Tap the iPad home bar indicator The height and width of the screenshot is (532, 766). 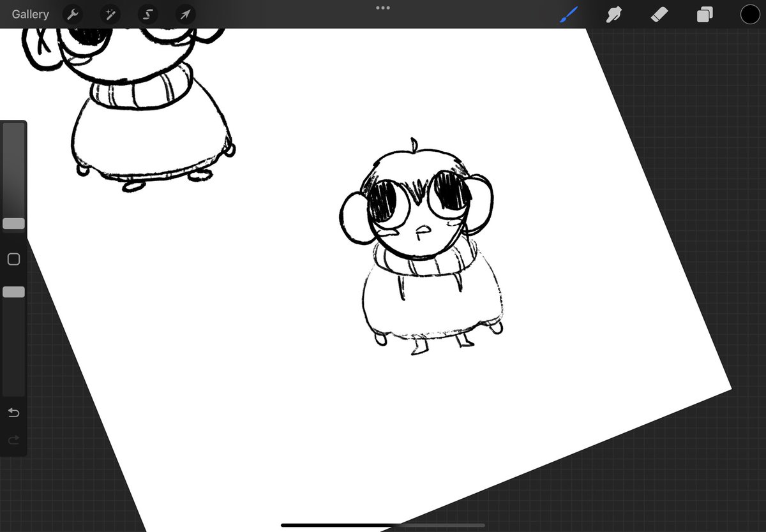tap(382, 526)
